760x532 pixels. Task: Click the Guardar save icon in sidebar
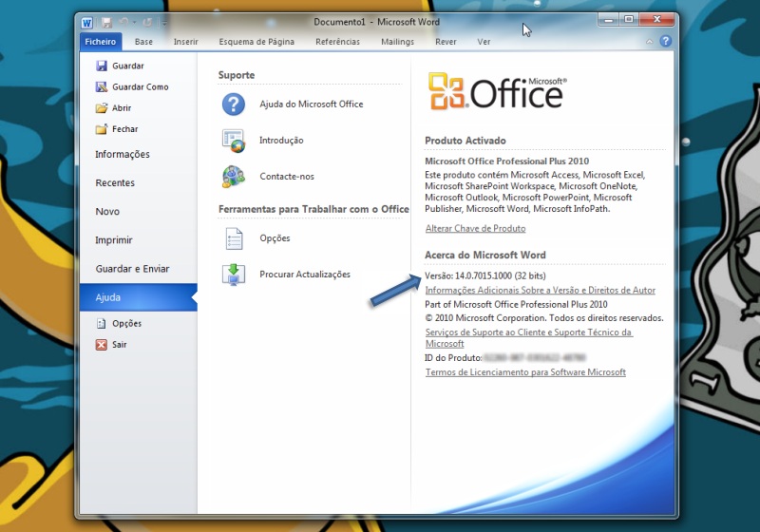(102, 66)
